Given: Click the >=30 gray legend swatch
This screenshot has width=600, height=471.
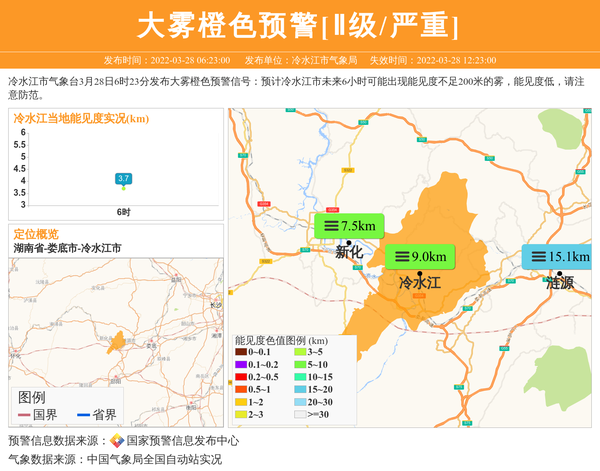Looking at the screenshot, I should pos(300,414).
